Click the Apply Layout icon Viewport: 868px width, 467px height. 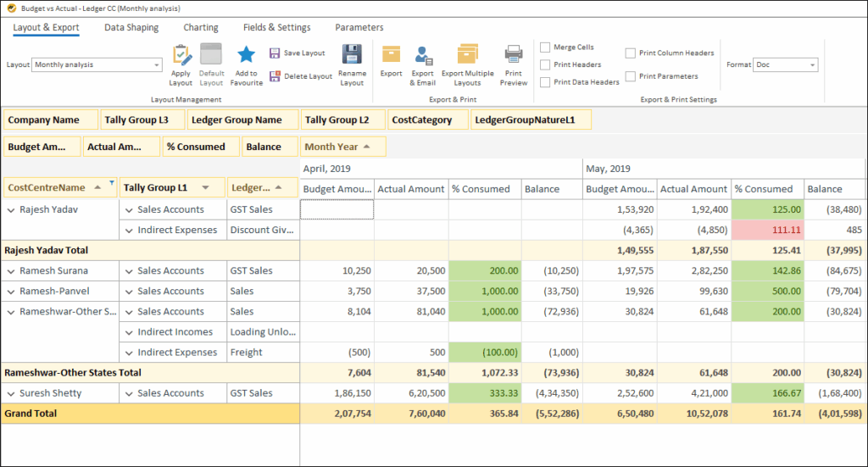181,56
